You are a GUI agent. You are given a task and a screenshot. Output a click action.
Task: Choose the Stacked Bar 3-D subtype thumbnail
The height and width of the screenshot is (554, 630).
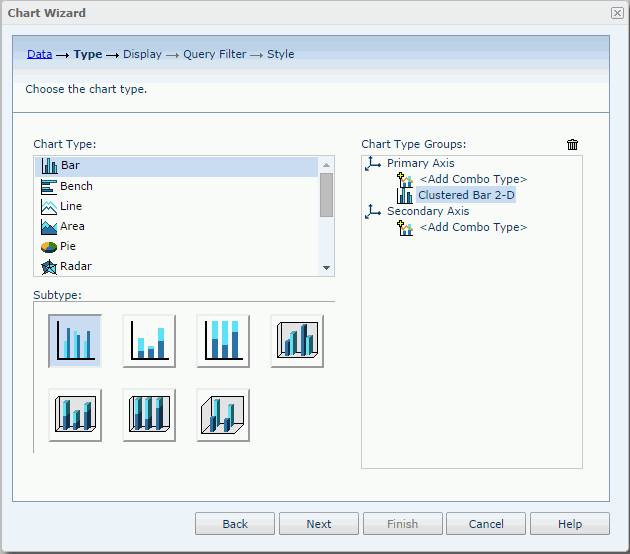point(75,415)
